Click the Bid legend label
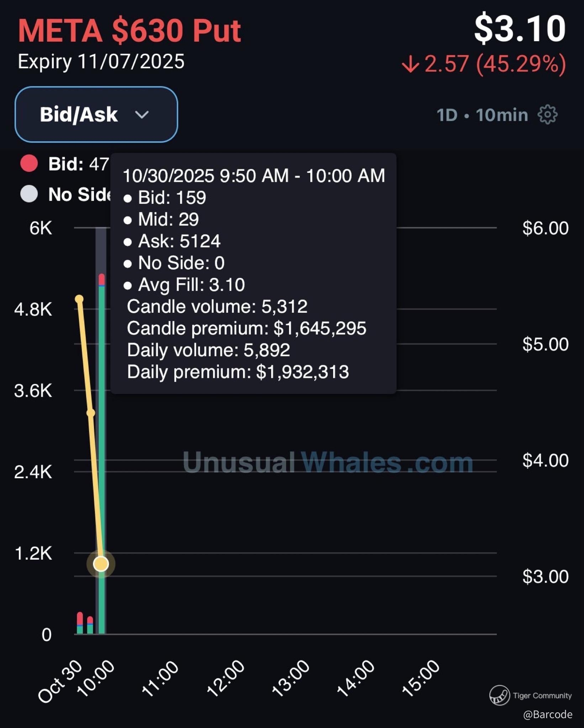Viewport: 584px width, 728px height. (x=66, y=164)
